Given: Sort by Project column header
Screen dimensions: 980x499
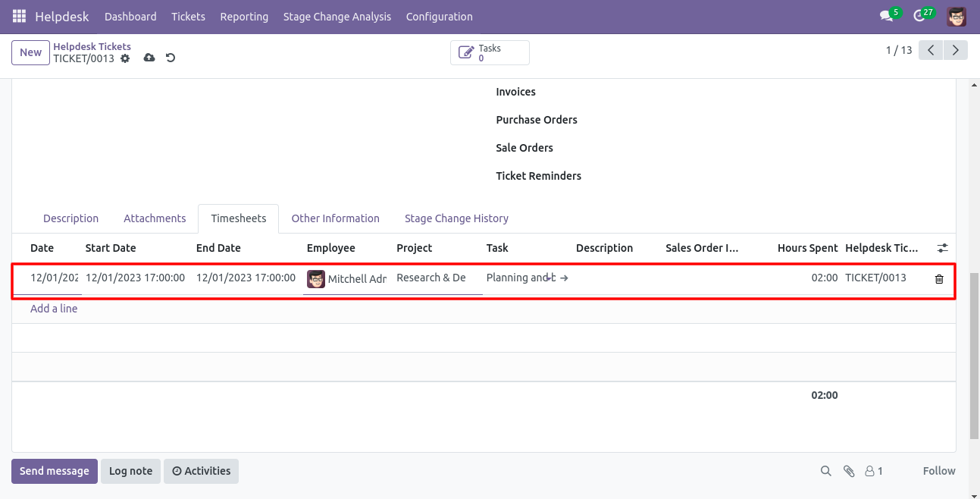Looking at the screenshot, I should 415,248.
